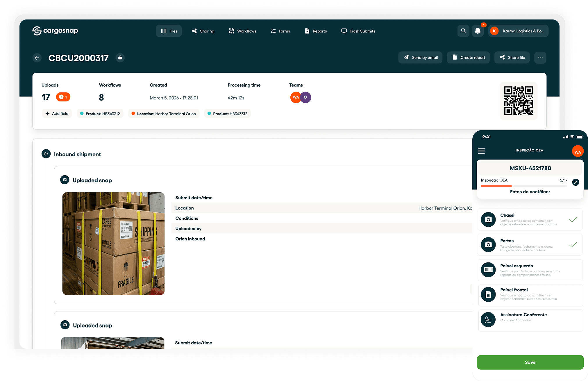The width and height of the screenshot is (588, 381).
Task: Click the Fotos do contêiner heading
Action: click(x=530, y=192)
